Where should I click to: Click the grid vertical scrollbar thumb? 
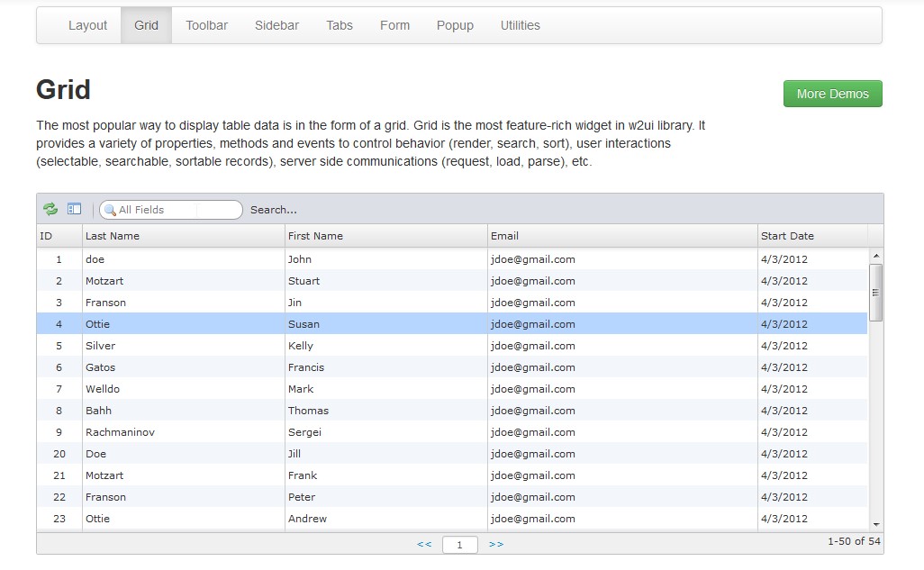coord(875,292)
